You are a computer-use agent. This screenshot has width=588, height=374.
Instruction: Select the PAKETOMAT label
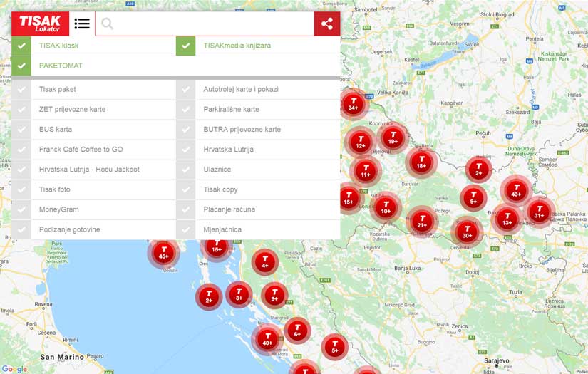coord(61,66)
